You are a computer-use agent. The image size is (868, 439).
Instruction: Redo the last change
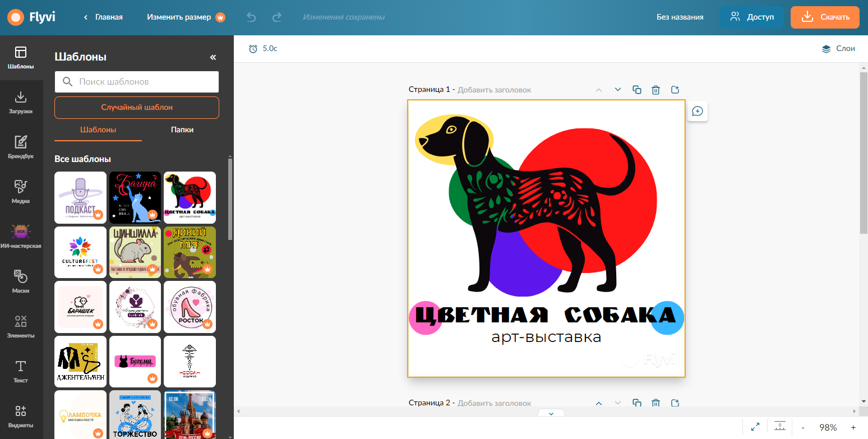[x=277, y=17]
